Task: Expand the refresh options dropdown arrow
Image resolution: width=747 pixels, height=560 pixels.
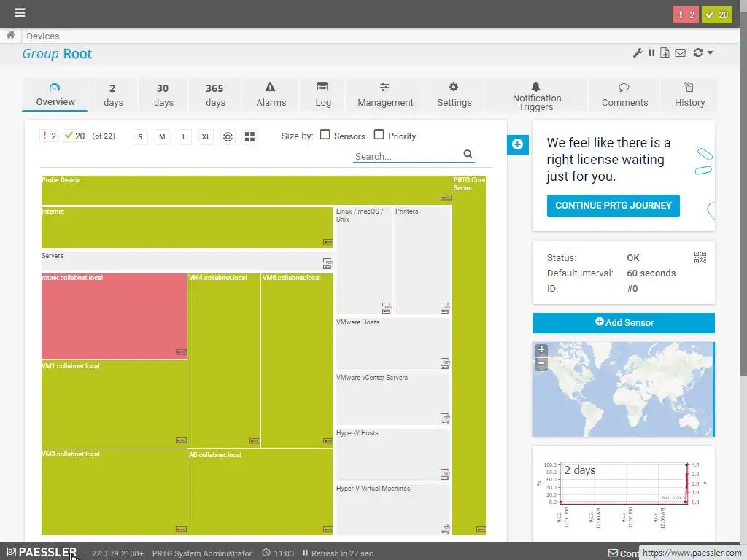Action: (710, 52)
